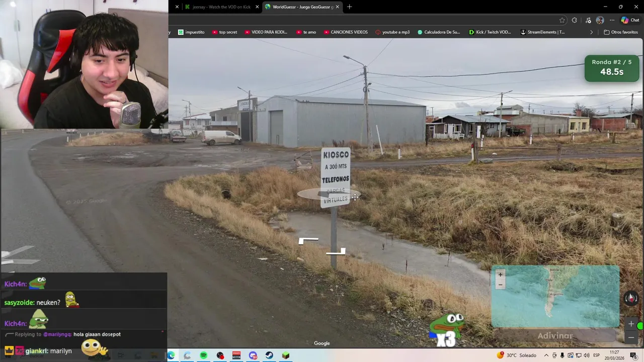Viewport: 644px width, 362px height.
Task: Open a new browser tab
Action: [x=349, y=7]
